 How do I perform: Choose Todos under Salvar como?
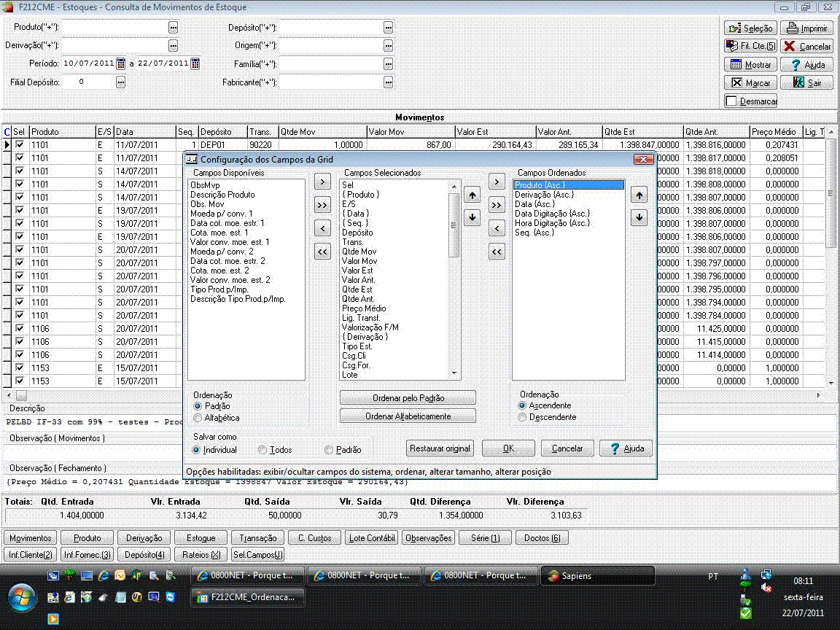[x=263, y=450]
